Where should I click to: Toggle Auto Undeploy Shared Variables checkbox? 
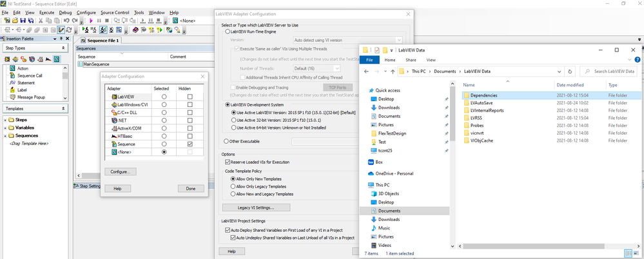(x=233, y=238)
